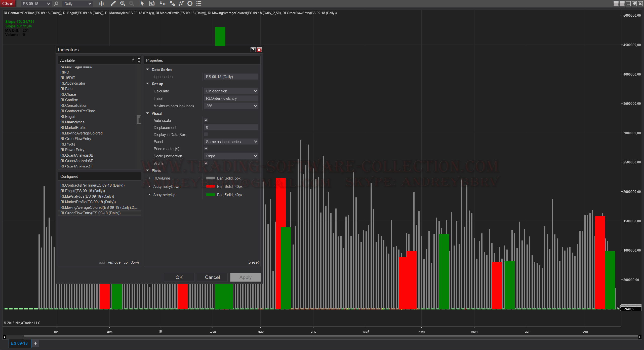The image size is (644, 350).
Task: Expand the AssymetryDown plot settings
Action: tap(149, 186)
